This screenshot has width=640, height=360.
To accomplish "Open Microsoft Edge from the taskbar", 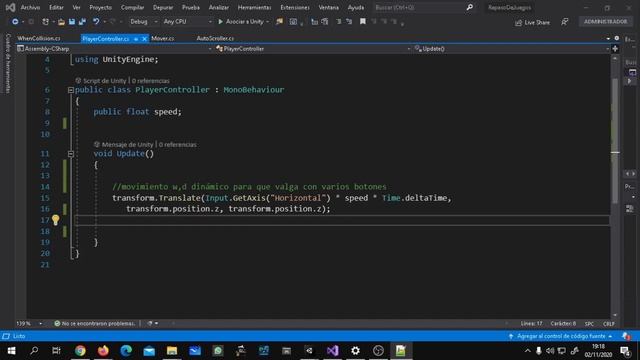I will (126, 351).
